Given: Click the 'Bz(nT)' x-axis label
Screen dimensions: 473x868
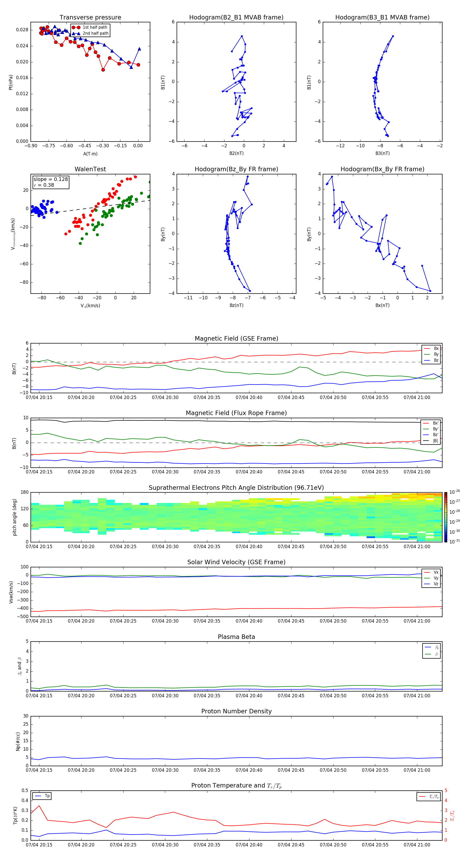Looking at the screenshot, I should pos(236,306).
